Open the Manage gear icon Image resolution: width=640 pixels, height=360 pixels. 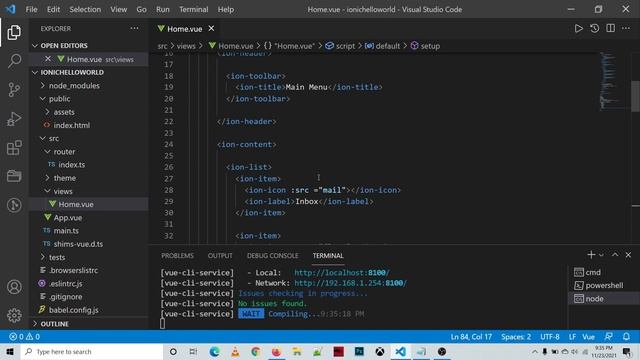pyautogui.click(x=14, y=315)
